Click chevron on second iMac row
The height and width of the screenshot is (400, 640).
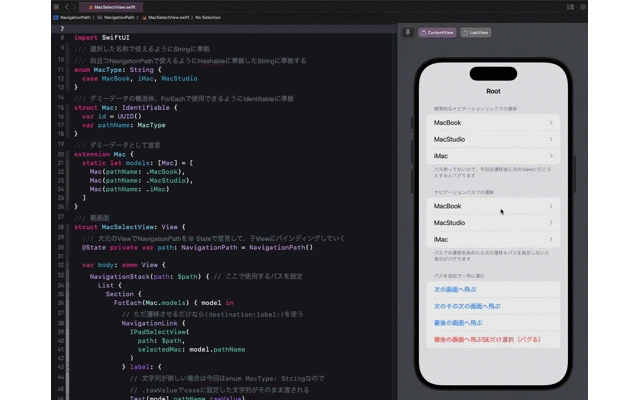[551, 239]
